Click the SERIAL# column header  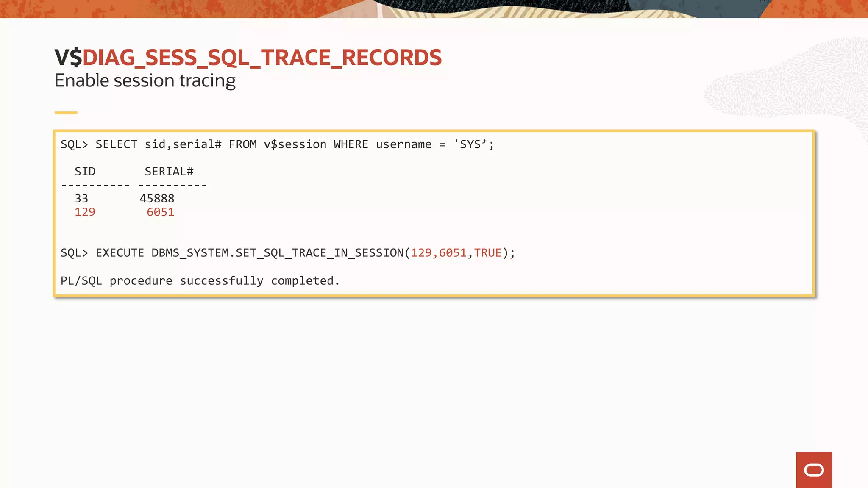click(169, 172)
